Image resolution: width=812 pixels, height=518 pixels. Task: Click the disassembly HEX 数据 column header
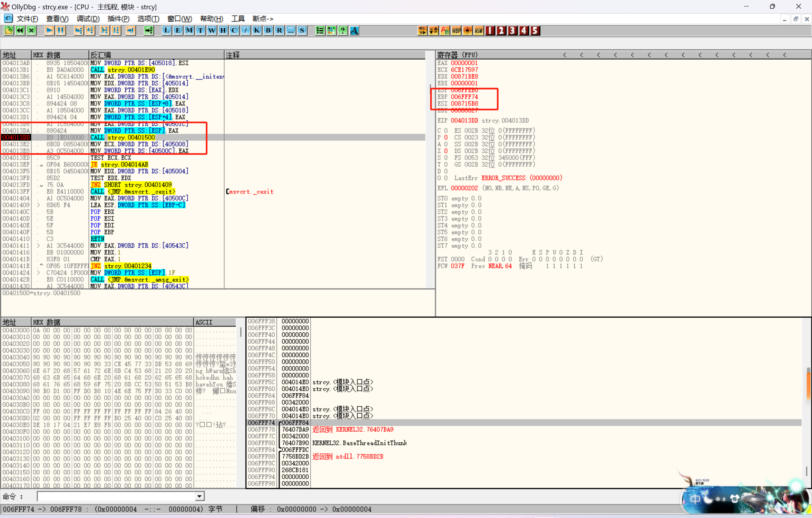click(60, 55)
